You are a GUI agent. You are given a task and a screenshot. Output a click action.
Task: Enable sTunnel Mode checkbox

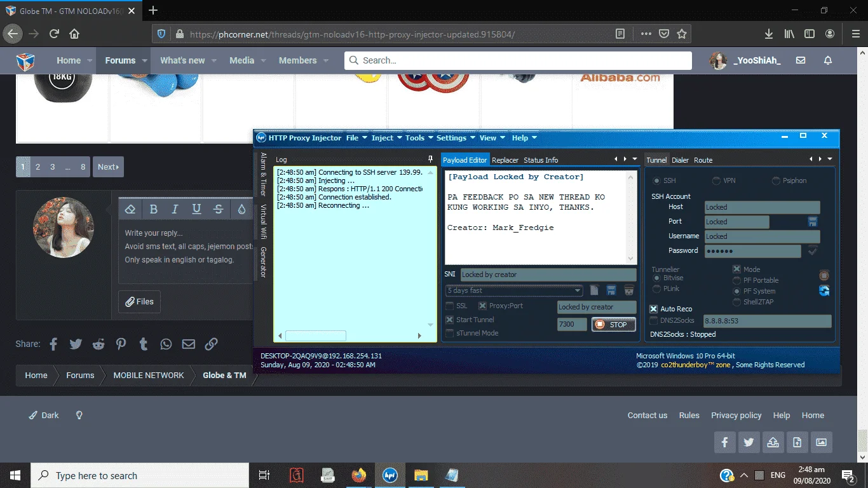[450, 333]
